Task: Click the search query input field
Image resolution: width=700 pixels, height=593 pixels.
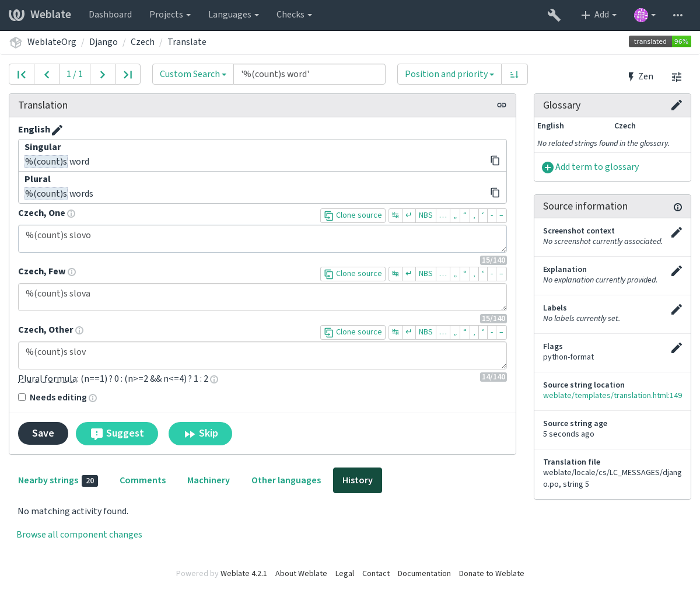Action: (x=309, y=74)
